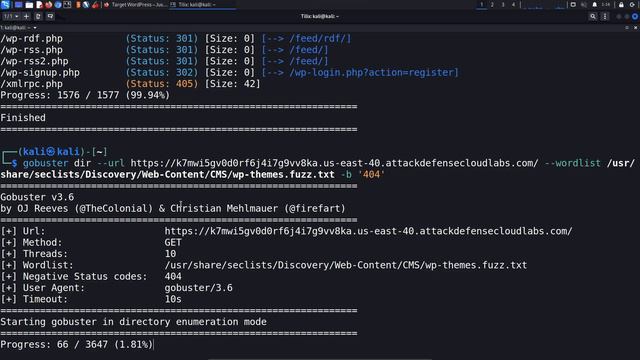This screenshot has height=360, width=640.
Task: Click the /wp-rdf.php result line
Action: click(x=176, y=38)
